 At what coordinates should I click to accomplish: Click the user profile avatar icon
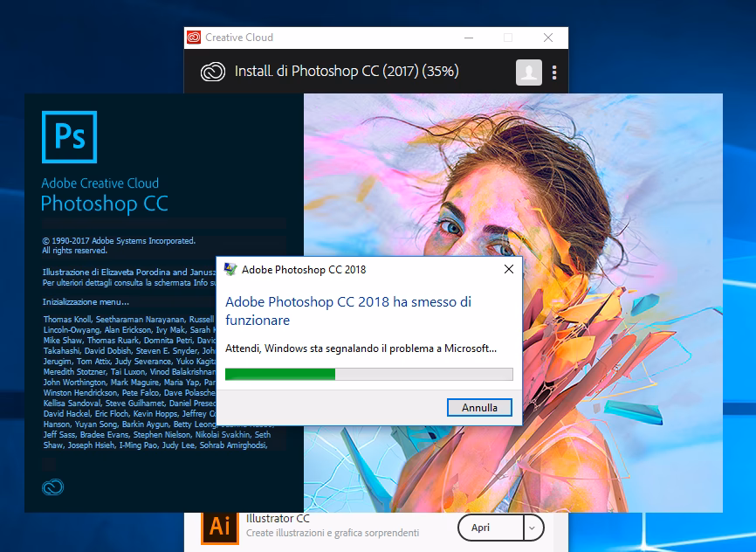[528, 72]
